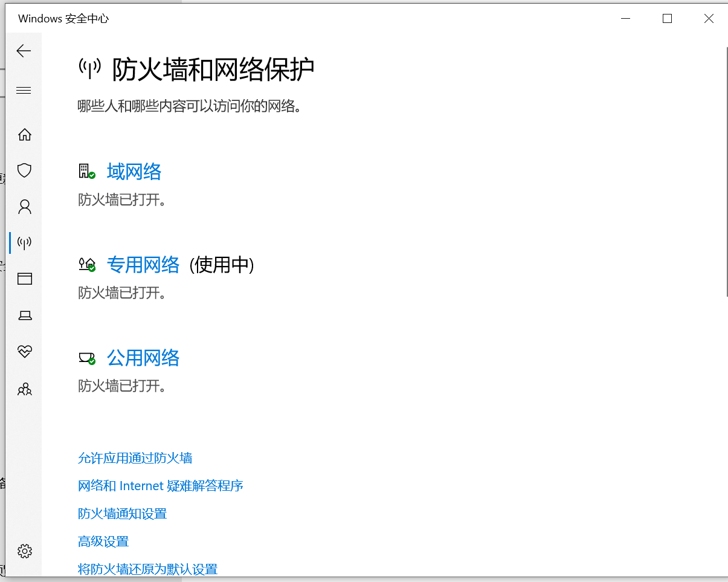Open 专用网络 settings
The image size is (728, 582).
pos(143,265)
